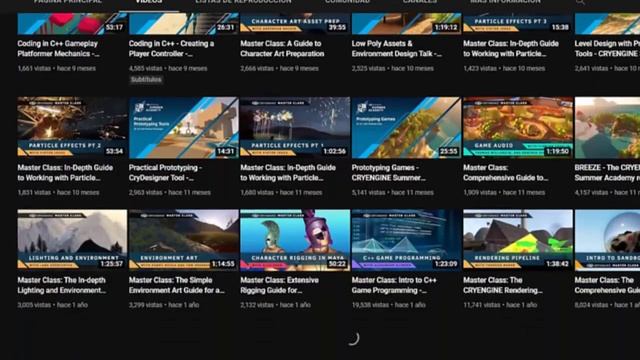Click the 1:19:50 duration badge
The image size is (640, 360).
pos(557,151)
